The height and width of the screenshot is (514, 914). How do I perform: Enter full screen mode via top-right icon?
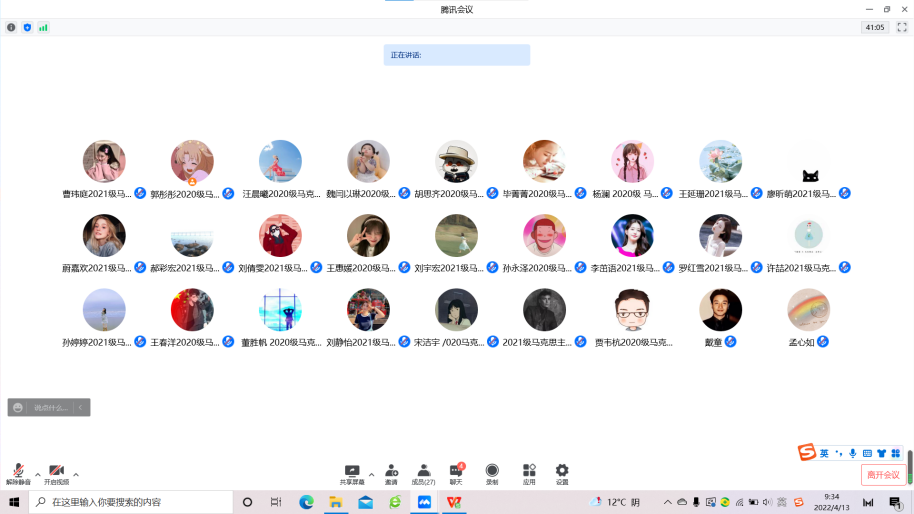(x=901, y=27)
